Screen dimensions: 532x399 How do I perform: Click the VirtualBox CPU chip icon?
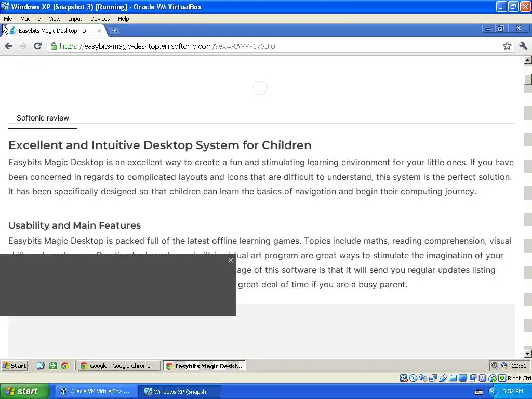(x=482, y=378)
